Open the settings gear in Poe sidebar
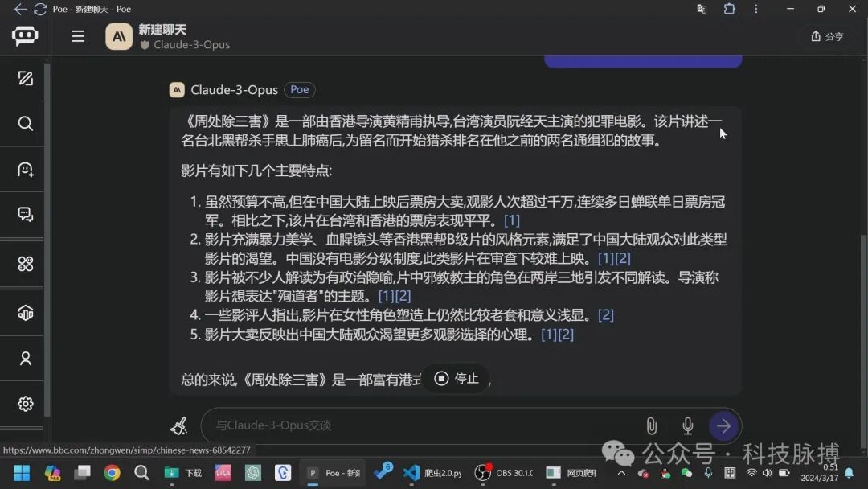 tap(26, 404)
